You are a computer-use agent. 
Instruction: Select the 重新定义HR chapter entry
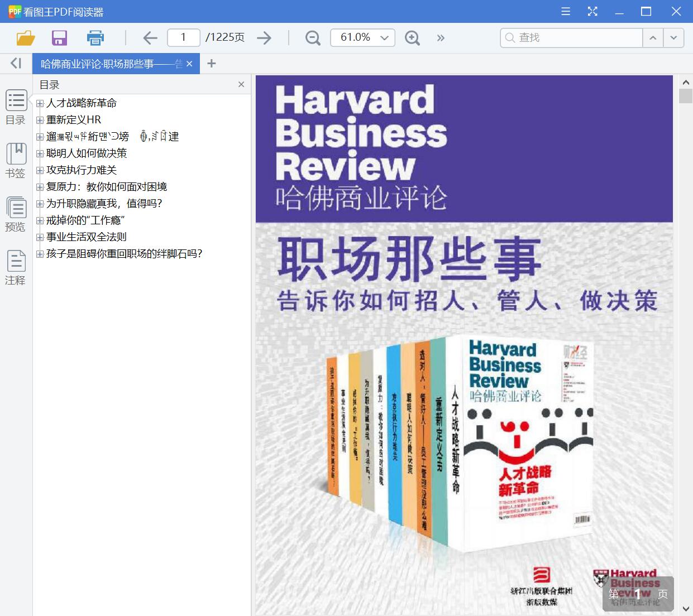click(x=74, y=120)
